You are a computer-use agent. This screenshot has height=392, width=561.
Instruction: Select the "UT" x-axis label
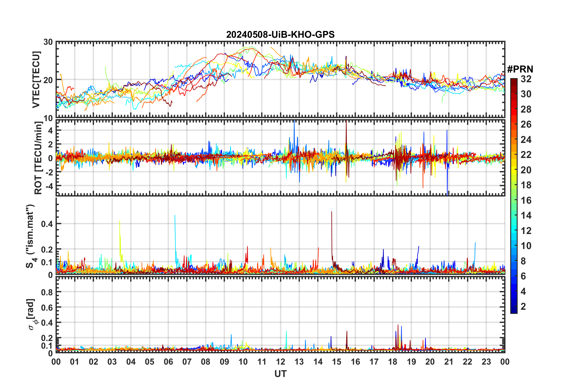point(280,374)
